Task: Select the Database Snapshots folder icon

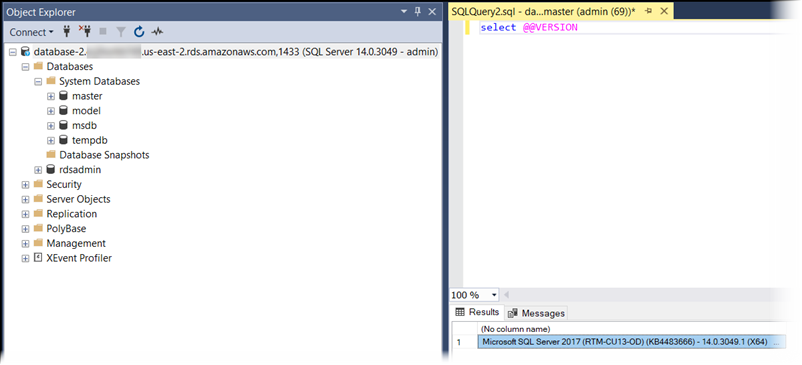Action: coord(50,154)
